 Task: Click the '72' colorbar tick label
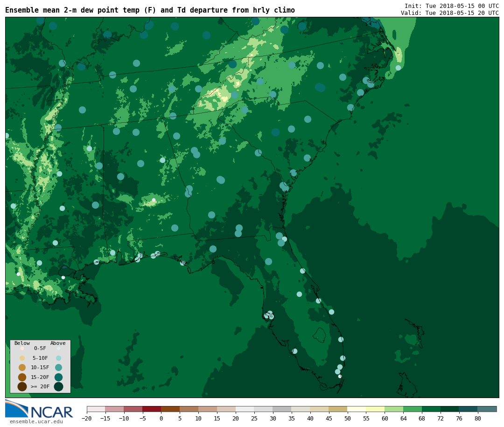coord(441,418)
